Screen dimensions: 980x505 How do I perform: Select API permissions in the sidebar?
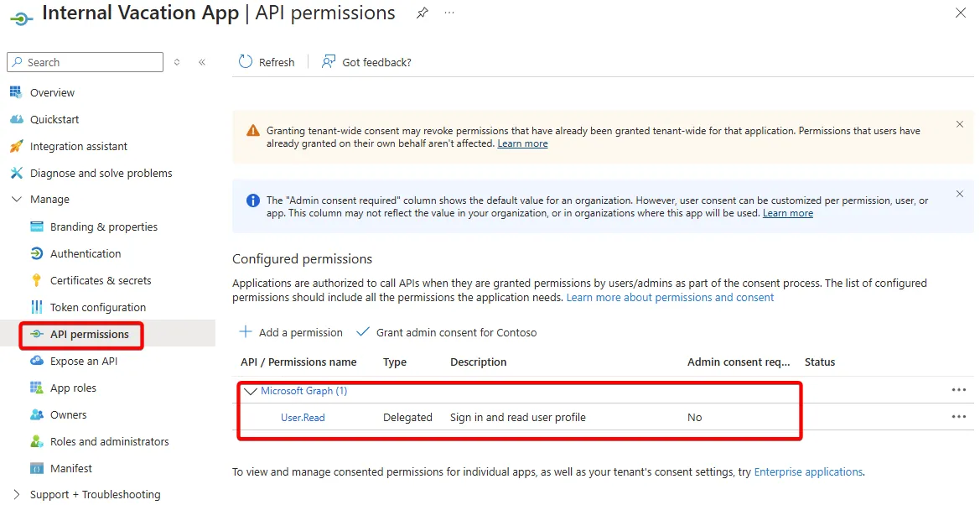click(x=90, y=334)
